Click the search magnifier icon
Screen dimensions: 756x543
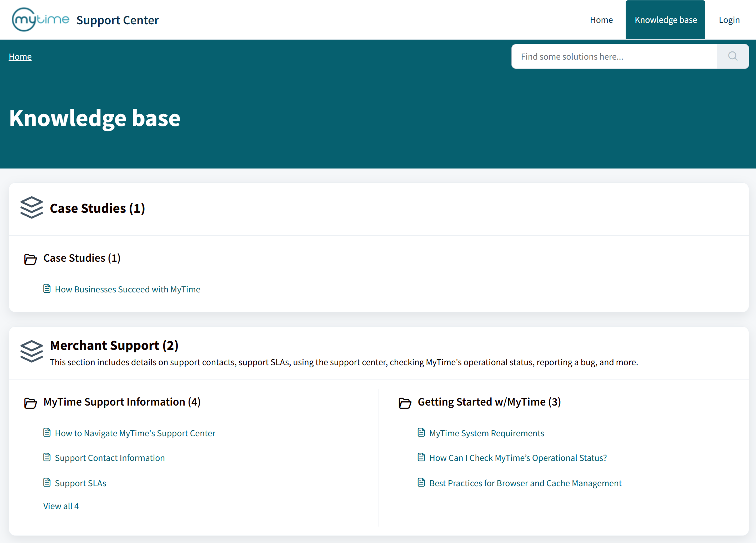pyautogui.click(x=733, y=56)
